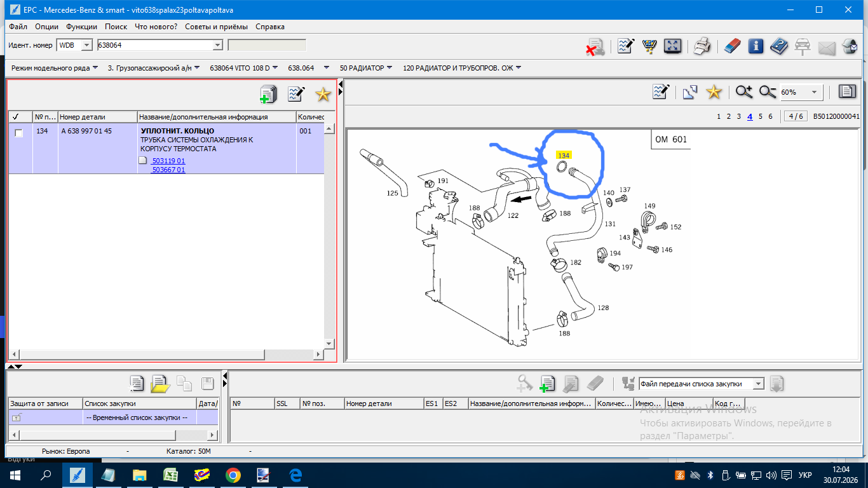Open the Поиск menu

pyautogui.click(x=116, y=27)
